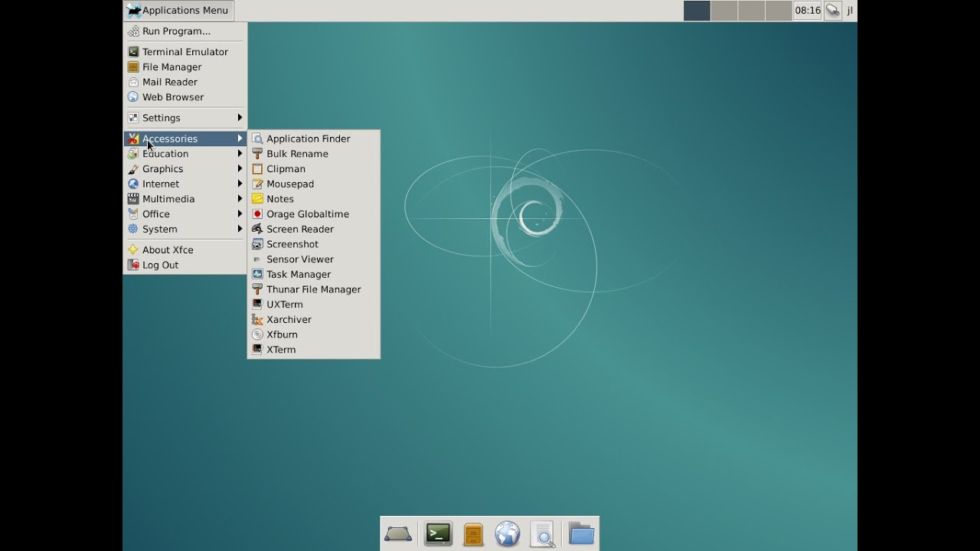This screenshot has width=980, height=551.
Task: Click the Orage Globaltime icon
Action: tap(257, 214)
